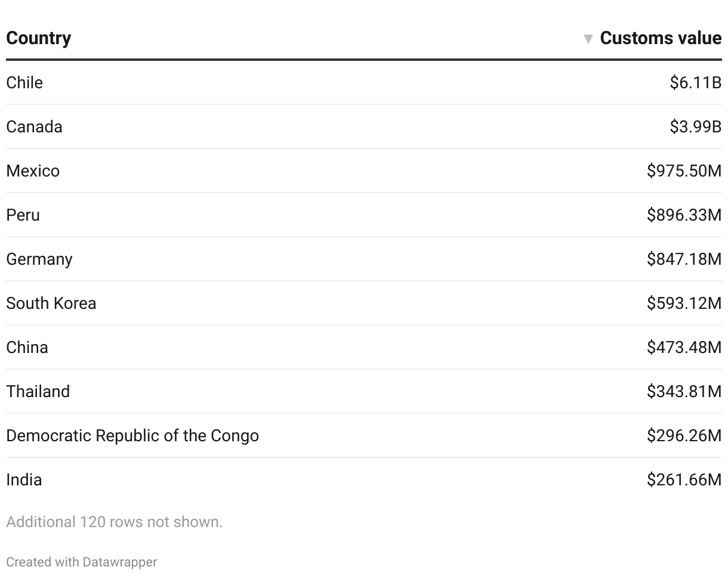Click the $6.11B customs value
Image resolution: width=728 pixels, height=576 pixels.
(x=695, y=82)
